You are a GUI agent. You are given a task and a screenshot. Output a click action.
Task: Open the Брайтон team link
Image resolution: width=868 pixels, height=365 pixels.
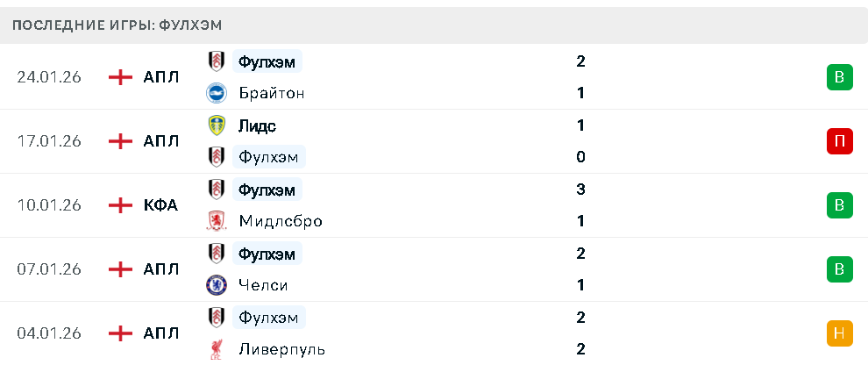tap(271, 93)
